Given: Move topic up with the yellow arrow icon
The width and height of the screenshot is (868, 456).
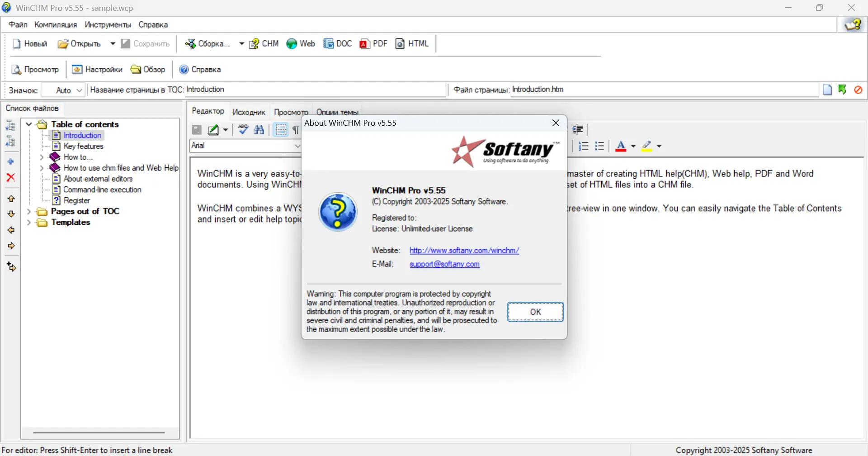Looking at the screenshot, I should [10, 198].
